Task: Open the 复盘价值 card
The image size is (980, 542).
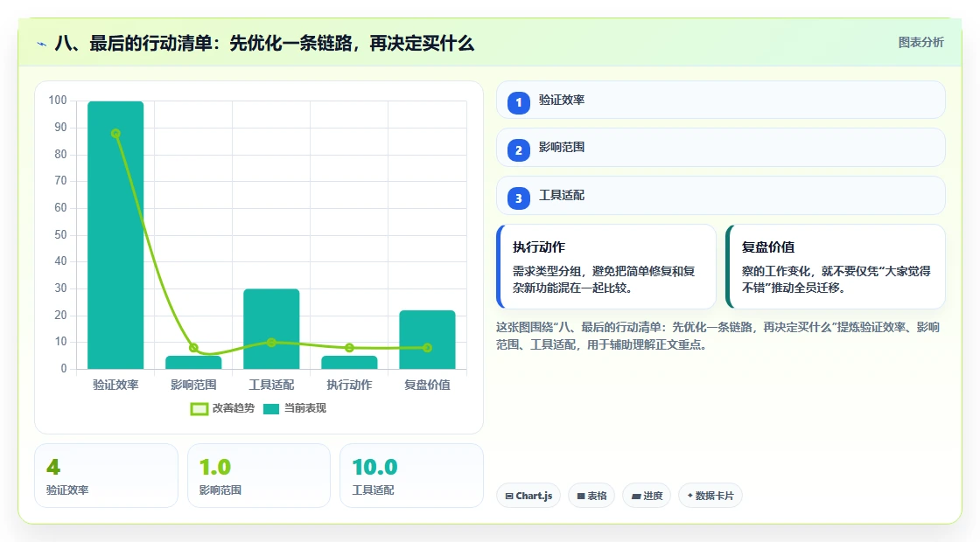Action: (835, 267)
